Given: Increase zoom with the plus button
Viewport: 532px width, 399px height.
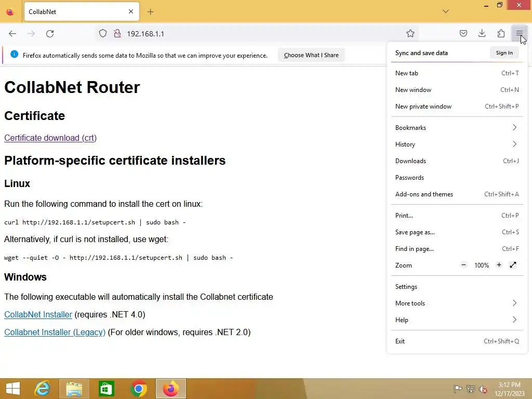Looking at the screenshot, I should 499,265.
